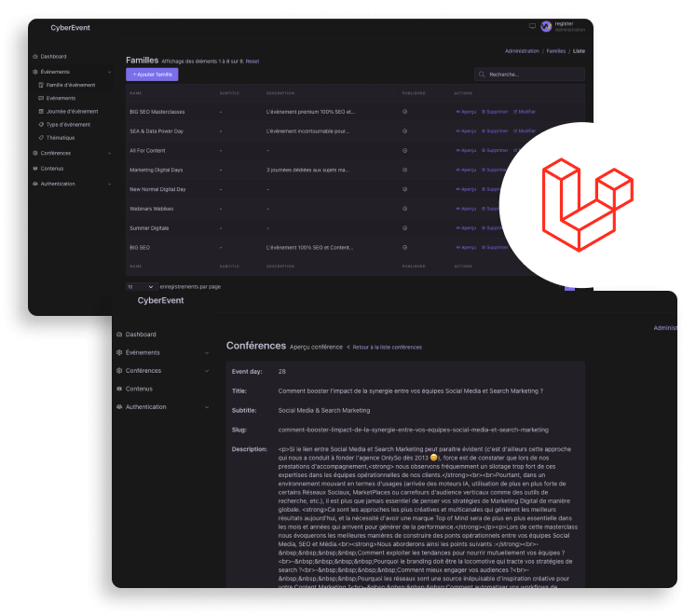696x616 pixels.
Task: Select Evénements submenu item under Événements
Action: pos(61,98)
